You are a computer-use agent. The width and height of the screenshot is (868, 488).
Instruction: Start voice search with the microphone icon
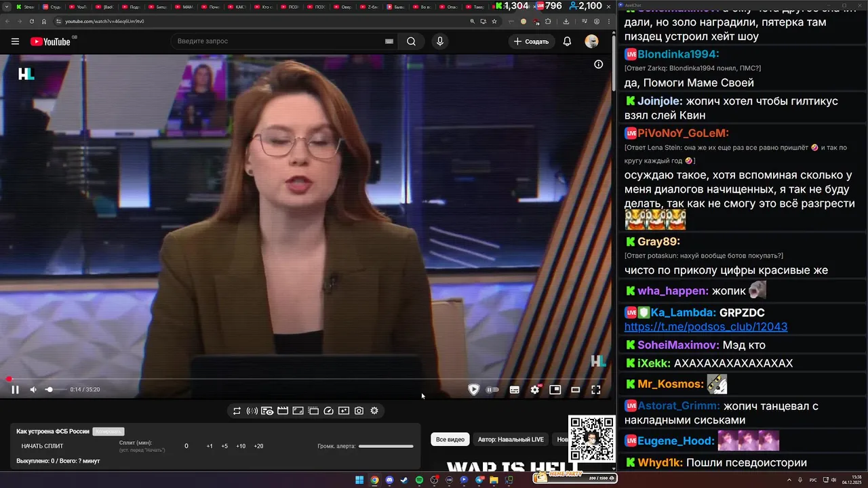pos(440,41)
